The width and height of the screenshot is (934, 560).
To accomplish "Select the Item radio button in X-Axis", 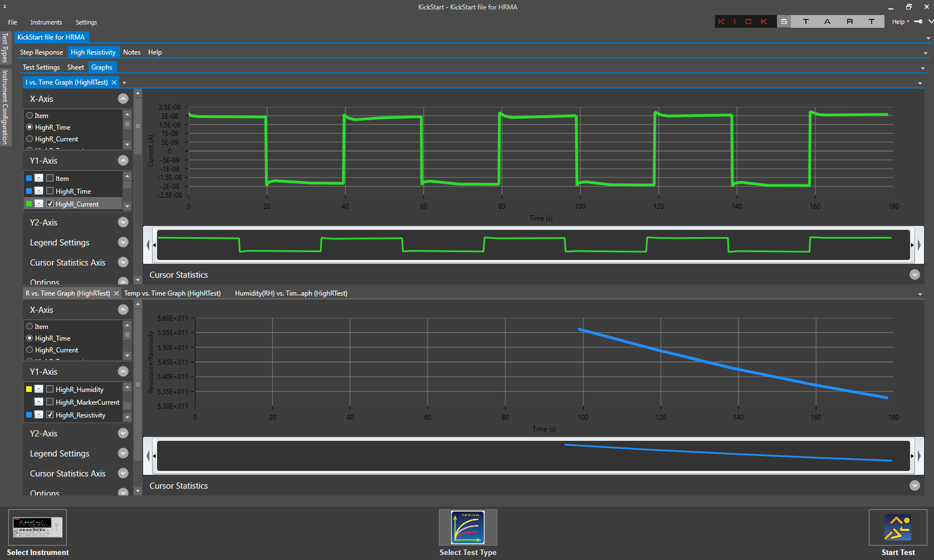I will tap(29, 115).
